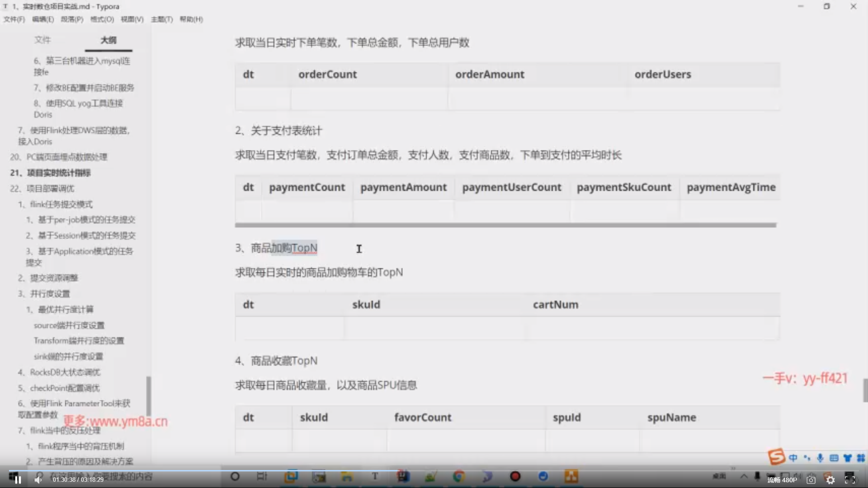Screen dimensions: 868x488
Task: Open the 480P quality selector
Action: pos(782,480)
